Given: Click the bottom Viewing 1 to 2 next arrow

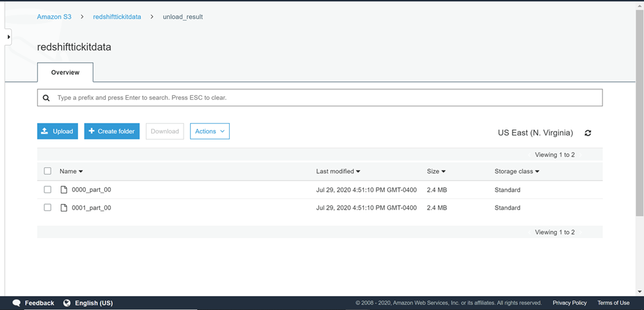Looking at the screenshot, I should 581,232.
